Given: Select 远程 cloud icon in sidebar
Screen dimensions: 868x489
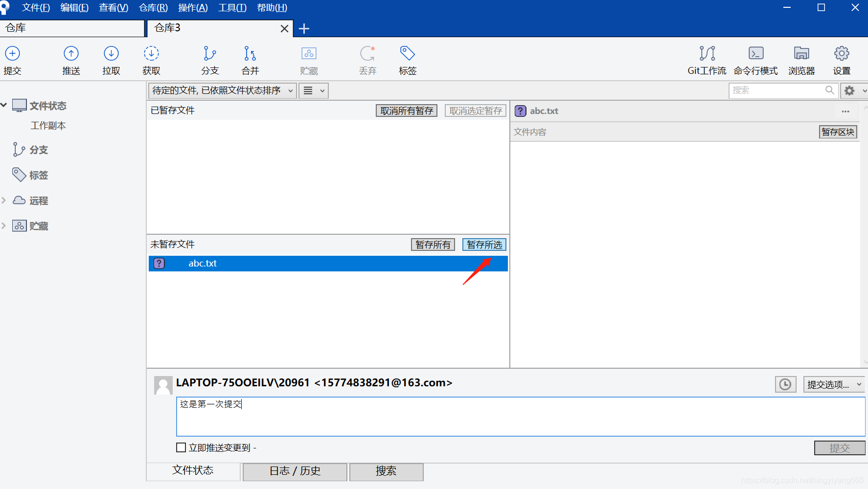Looking at the screenshot, I should (19, 200).
